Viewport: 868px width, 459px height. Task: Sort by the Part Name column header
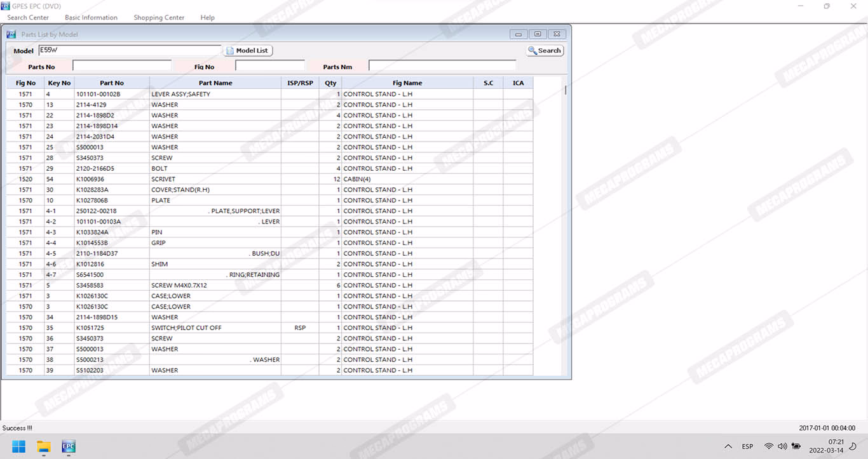(x=215, y=83)
